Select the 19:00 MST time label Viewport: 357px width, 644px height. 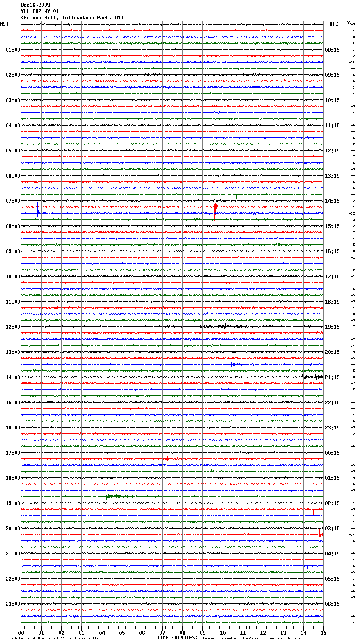tap(13, 503)
